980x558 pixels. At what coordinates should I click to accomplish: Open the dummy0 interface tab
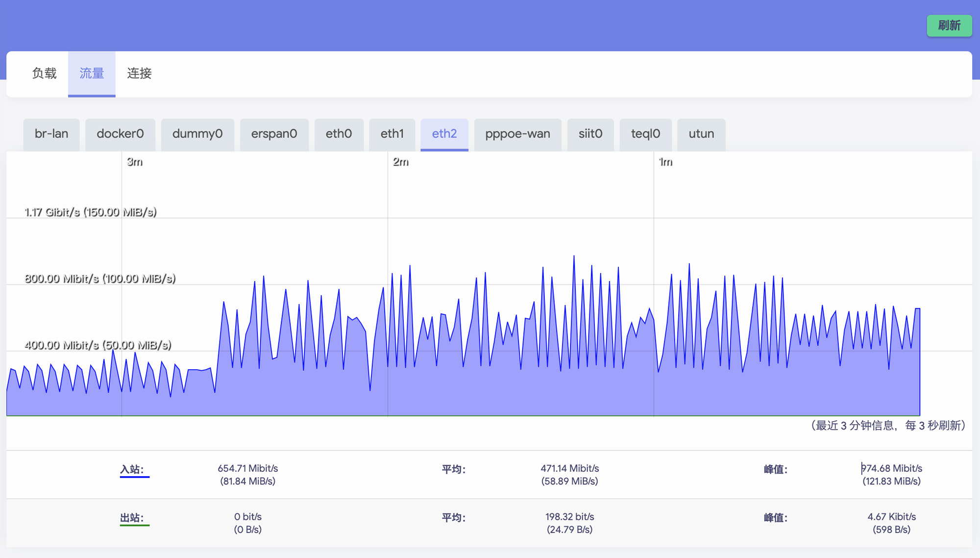197,134
